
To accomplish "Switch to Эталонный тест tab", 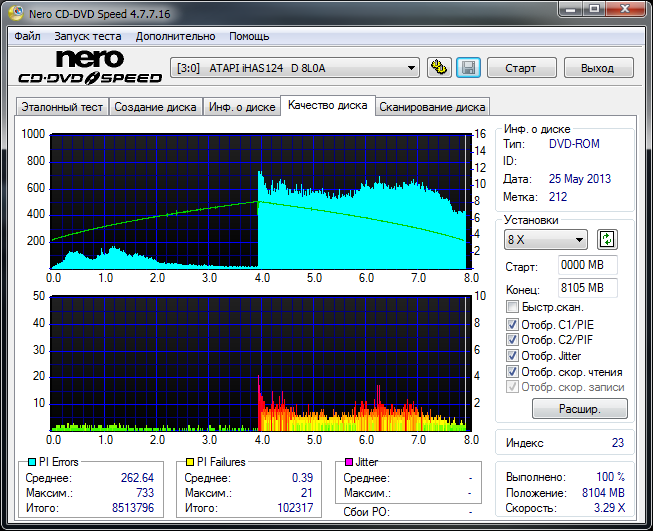I will (62, 107).
